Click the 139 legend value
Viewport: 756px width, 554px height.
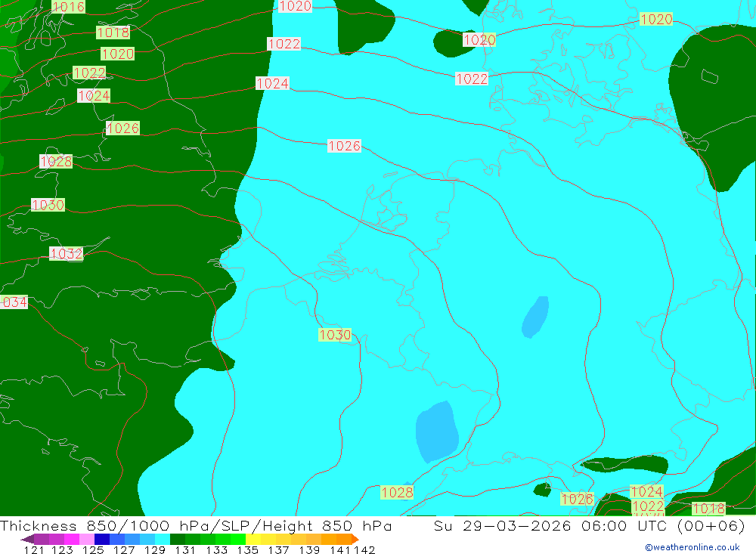pyautogui.click(x=309, y=549)
